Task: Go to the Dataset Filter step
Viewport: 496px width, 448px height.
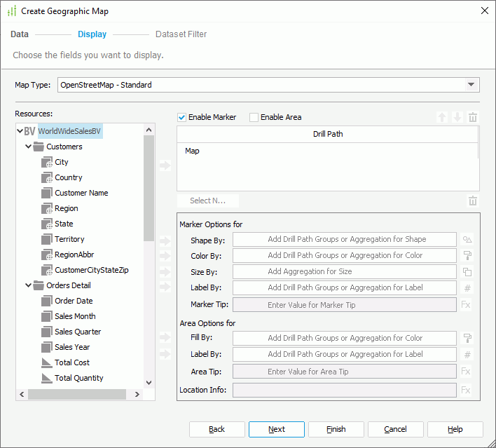Action: (x=181, y=34)
